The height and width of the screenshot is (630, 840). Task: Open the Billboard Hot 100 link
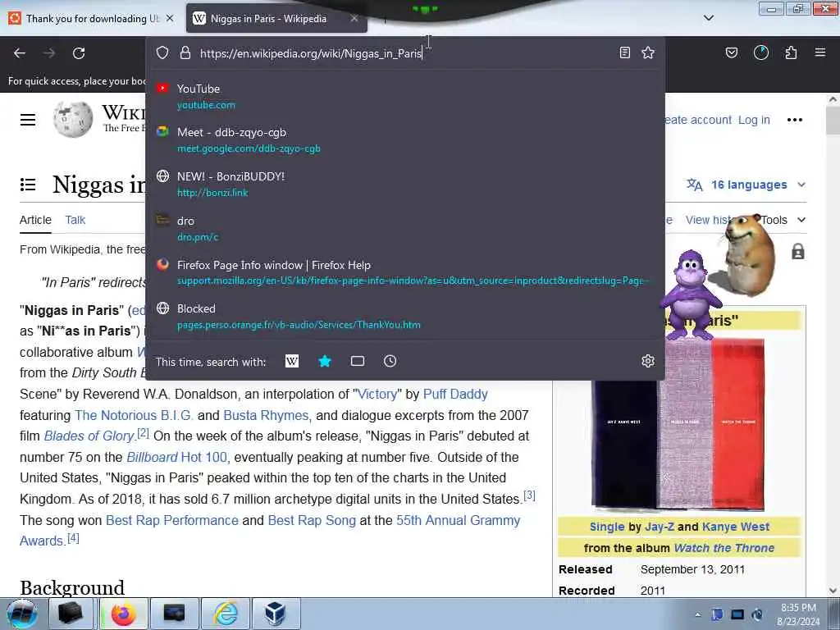tap(177, 458)
